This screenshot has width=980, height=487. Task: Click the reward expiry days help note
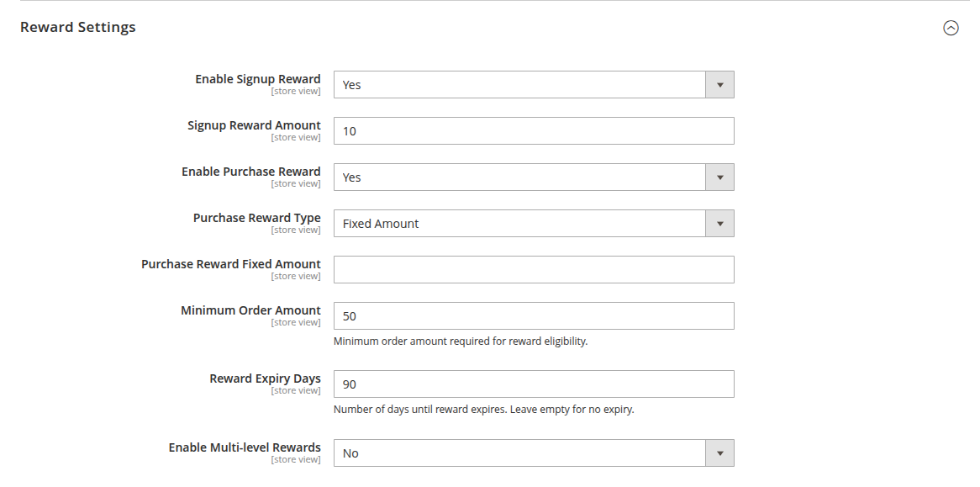(483, 410)
